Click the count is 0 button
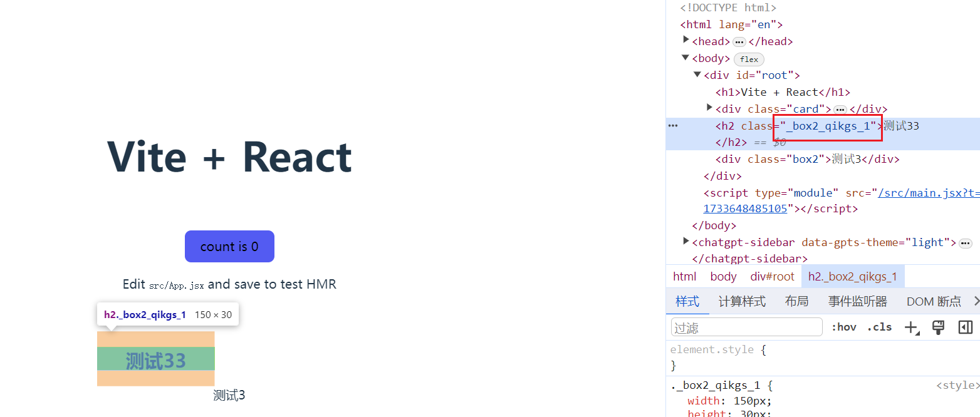 (229, 246)
